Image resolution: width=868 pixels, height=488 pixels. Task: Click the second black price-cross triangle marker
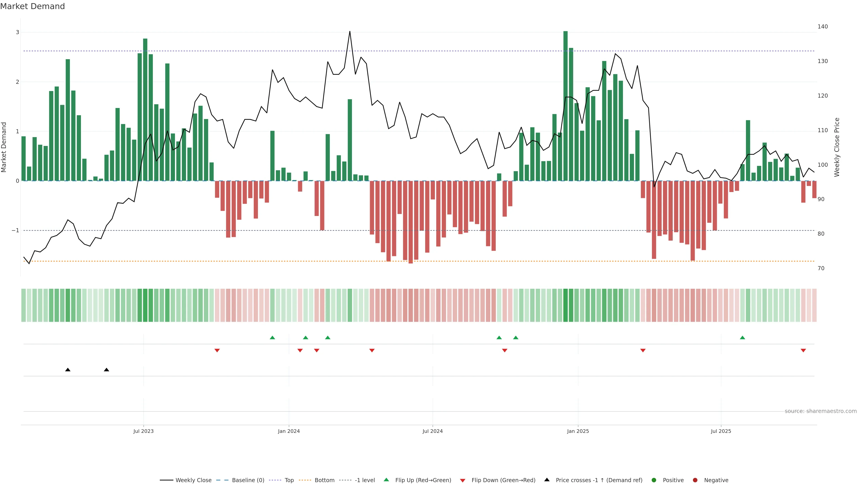click(x=106, y=369)
